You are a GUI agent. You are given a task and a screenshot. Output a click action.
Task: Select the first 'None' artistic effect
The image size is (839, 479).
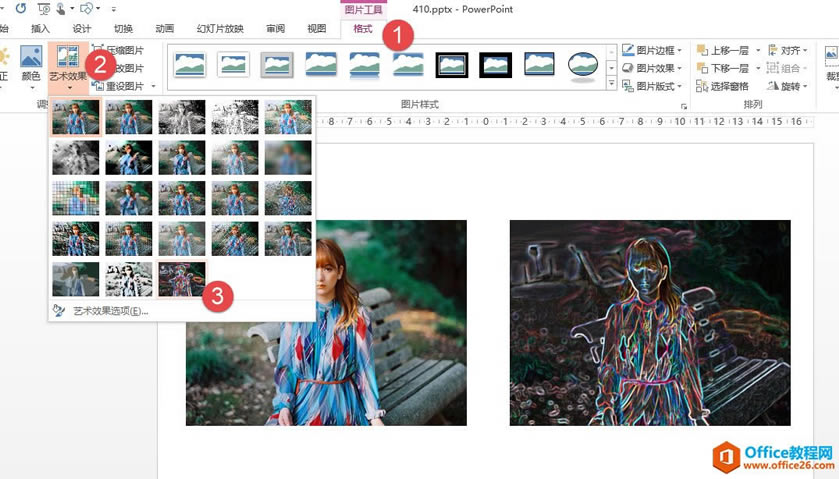coord(76,116)
